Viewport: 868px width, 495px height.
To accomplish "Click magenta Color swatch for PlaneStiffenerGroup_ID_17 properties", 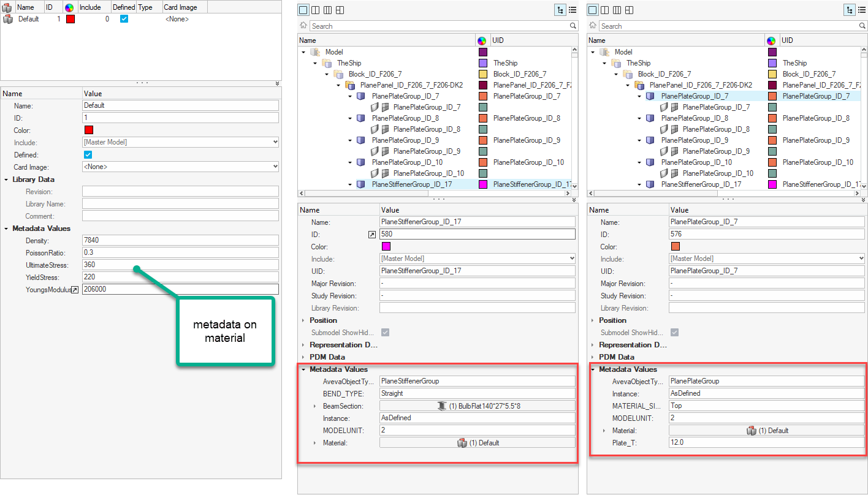I will coord(386,246).
